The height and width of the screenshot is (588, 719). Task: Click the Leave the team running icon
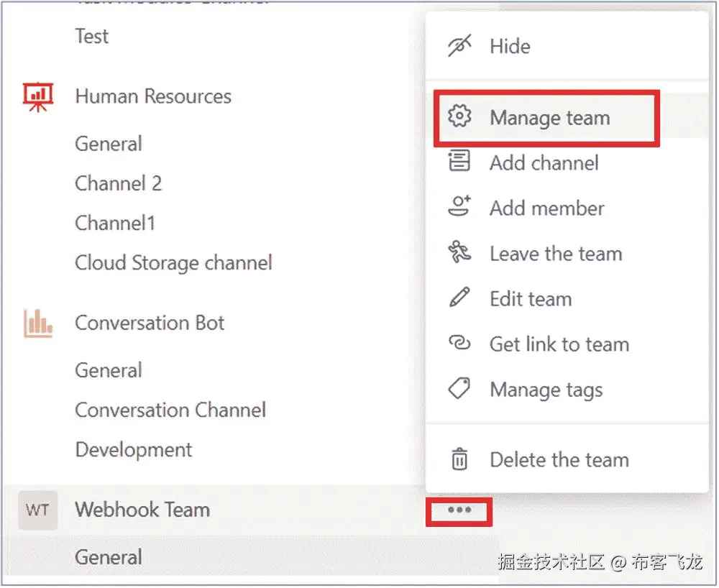point(459,253)
